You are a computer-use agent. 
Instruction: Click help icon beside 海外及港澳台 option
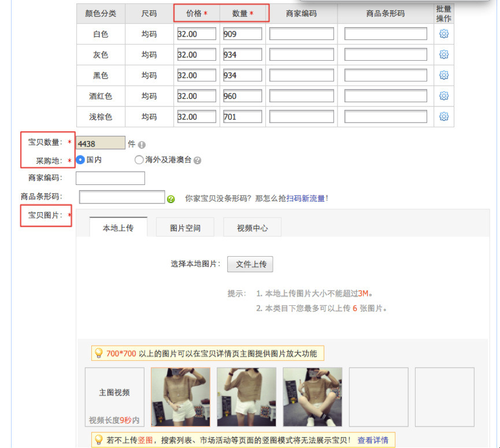coord(198,161)
